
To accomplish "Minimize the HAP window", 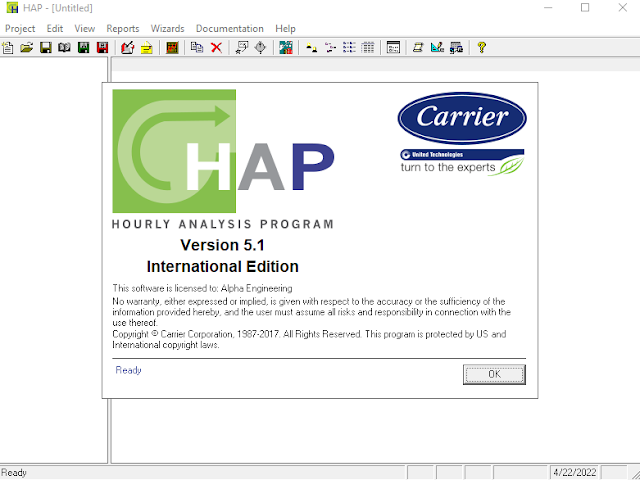I will (548, 7).
